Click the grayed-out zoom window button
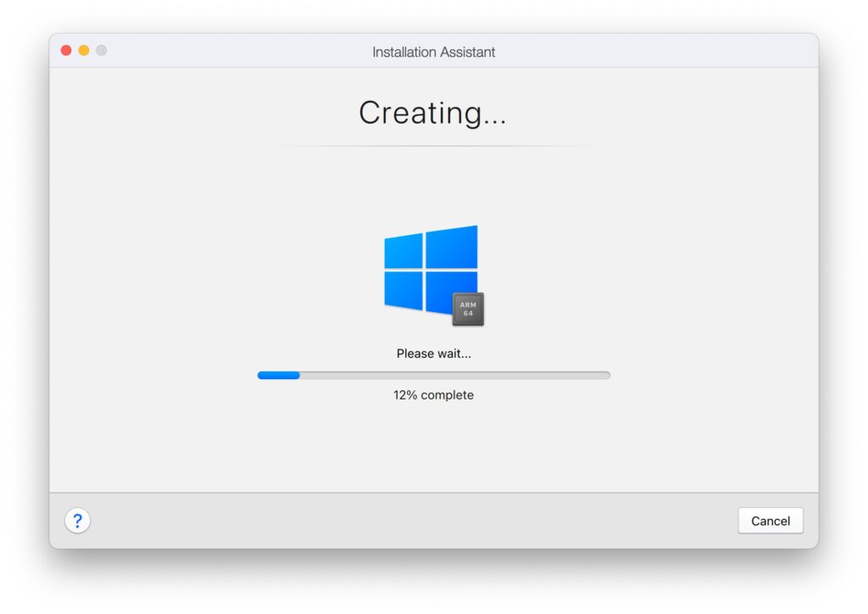868x614 pixels. pyautogui.click(x=102, y=50)
